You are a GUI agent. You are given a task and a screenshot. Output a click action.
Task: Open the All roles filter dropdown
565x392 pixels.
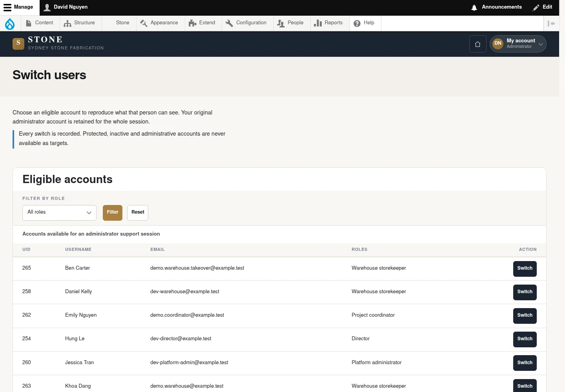pos(59,213)
